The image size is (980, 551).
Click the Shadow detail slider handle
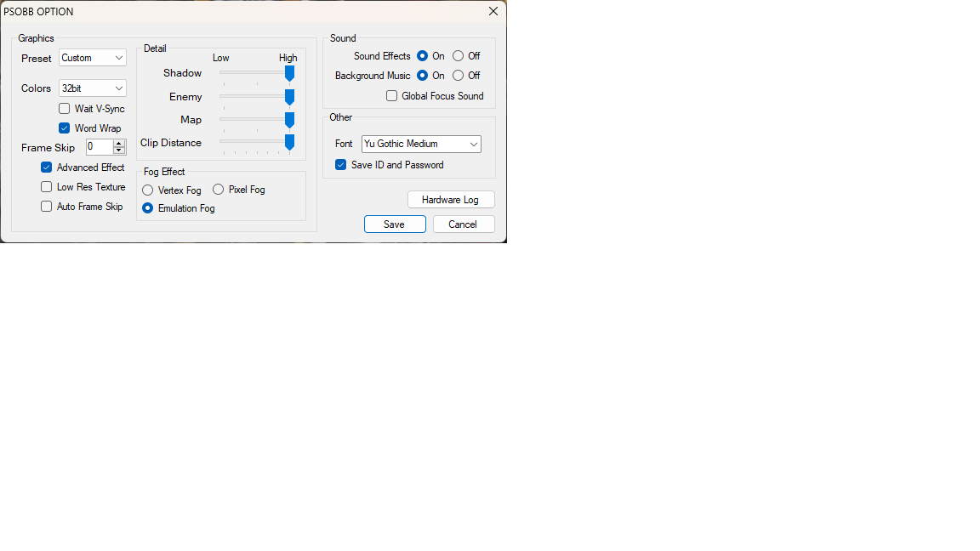tap(289, 74)
